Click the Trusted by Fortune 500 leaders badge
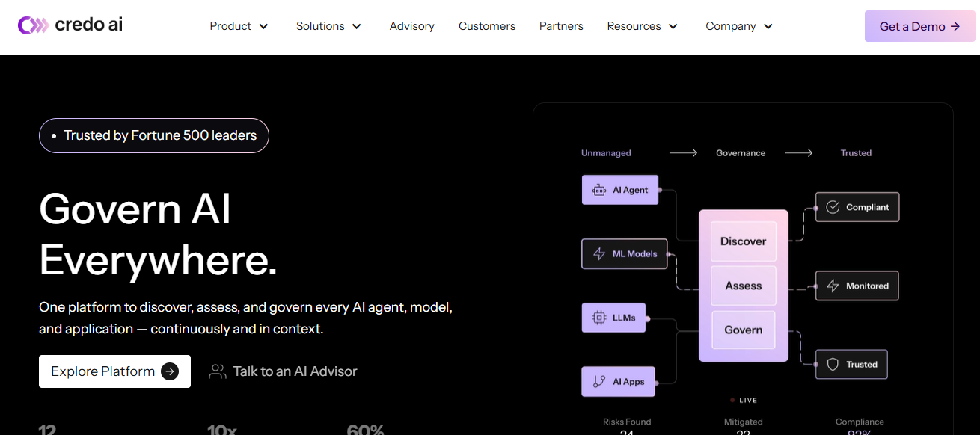980x435 pixels. click(x=153, y=135)
